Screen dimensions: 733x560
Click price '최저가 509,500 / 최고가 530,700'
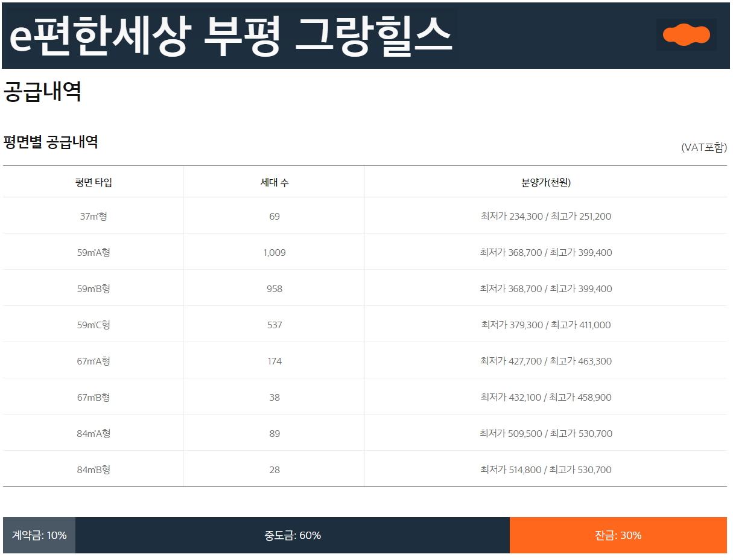tap(546, 433)
